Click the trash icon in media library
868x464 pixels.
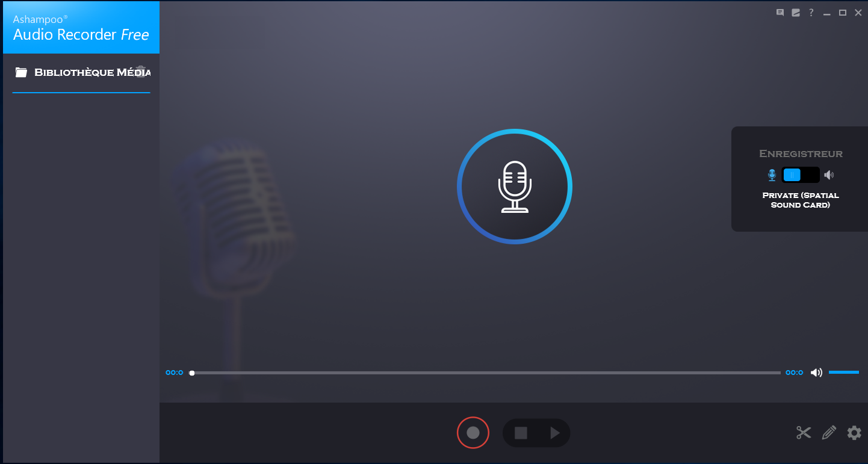pyautogui.click(x=141, y=71)
